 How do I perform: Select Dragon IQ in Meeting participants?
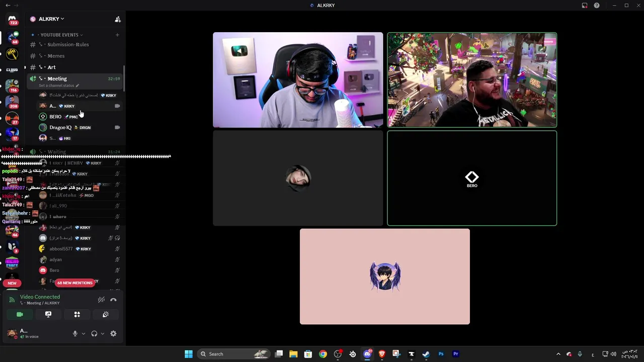[x=79, y=127]
